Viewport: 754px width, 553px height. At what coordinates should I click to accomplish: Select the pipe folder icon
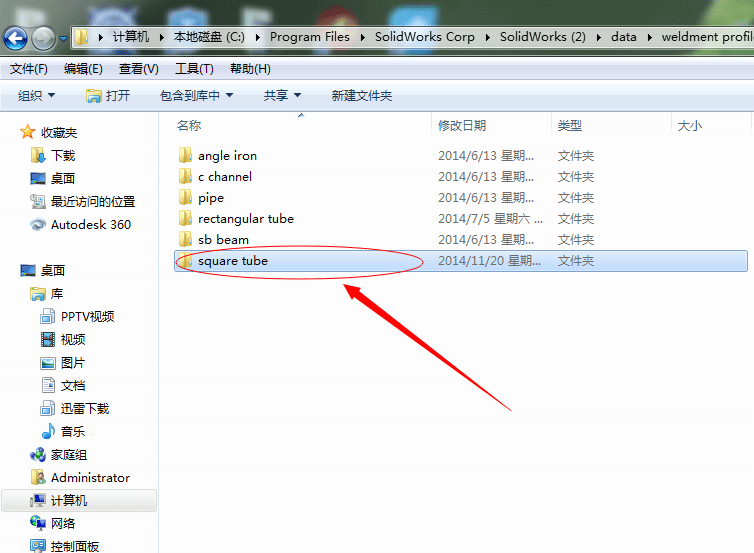pos(185,198)
